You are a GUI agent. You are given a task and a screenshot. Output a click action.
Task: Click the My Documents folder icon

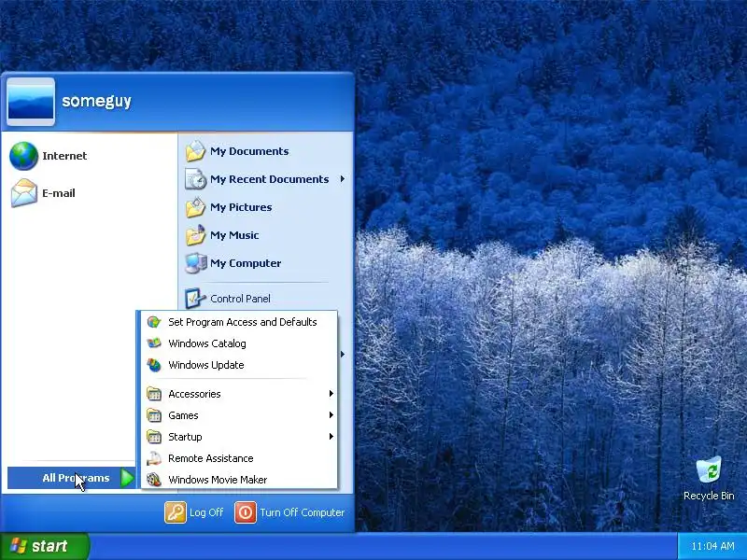[195, 151]
